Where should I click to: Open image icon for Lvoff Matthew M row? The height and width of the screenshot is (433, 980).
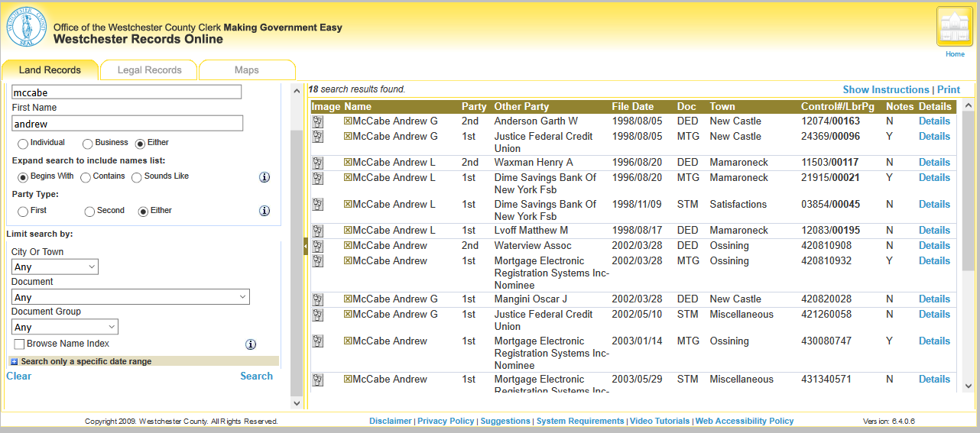[318, 231]
